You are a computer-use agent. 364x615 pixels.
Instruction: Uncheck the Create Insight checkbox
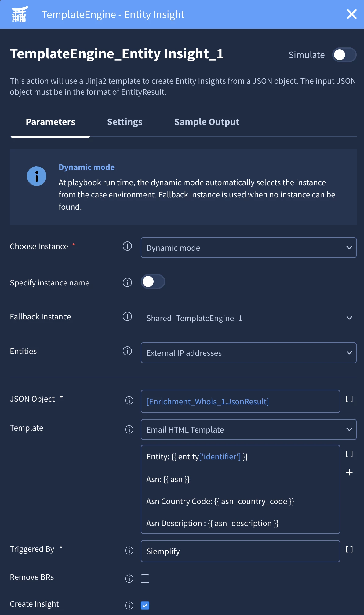[x=145, y=606]
